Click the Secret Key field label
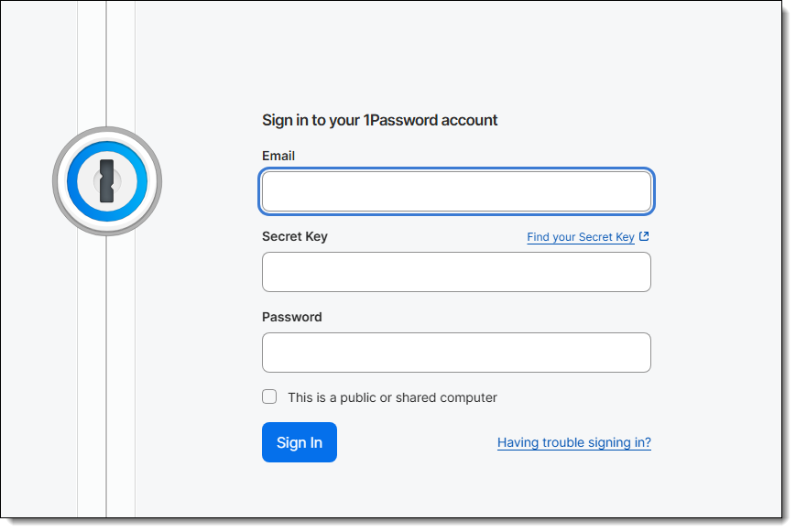Image resolution: width=796 pixels, height=532 pixels. coord(294,236)
